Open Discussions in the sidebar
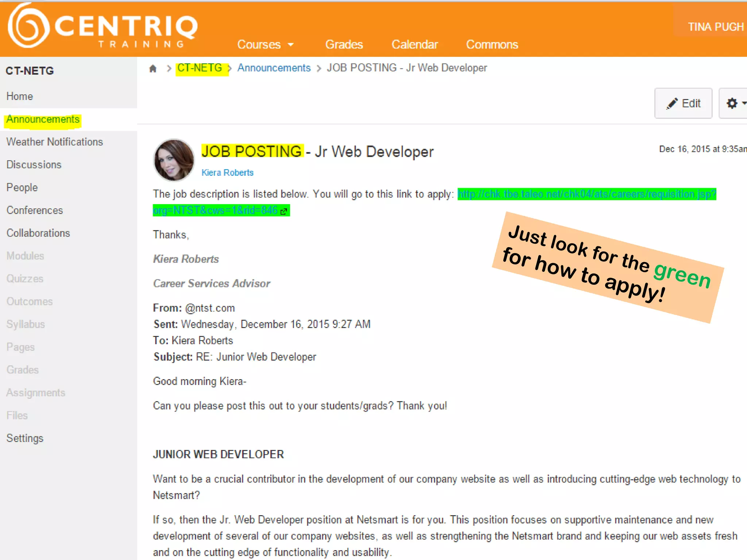This screenshot has width=747, height=560. (34, 165)
